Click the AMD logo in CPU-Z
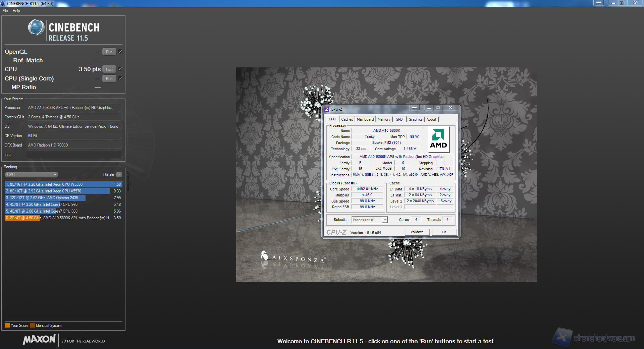 (438, 139)
